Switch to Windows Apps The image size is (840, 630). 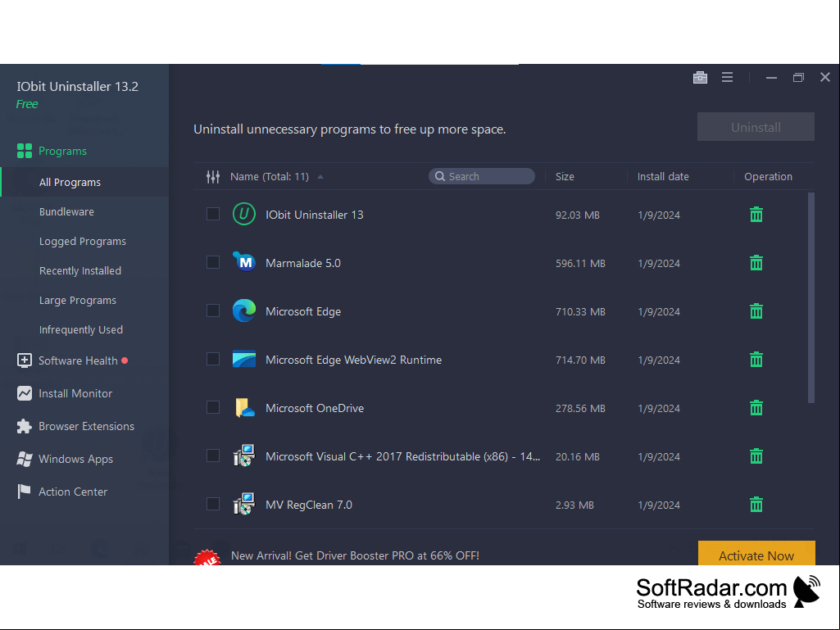[x=75, y=459]
